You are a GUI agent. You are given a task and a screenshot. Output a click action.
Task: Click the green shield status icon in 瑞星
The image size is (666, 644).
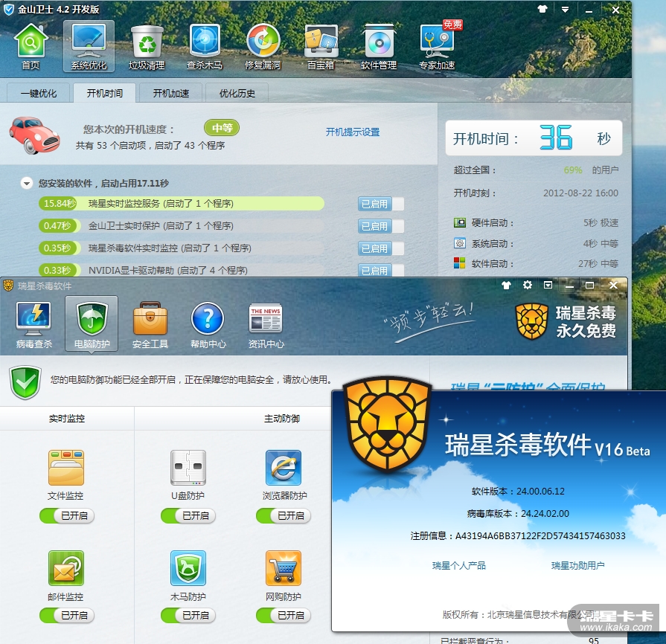coord(25,382)
